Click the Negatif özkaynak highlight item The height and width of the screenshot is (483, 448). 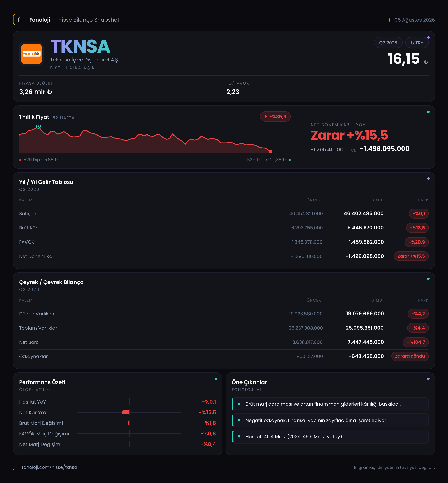330,420
